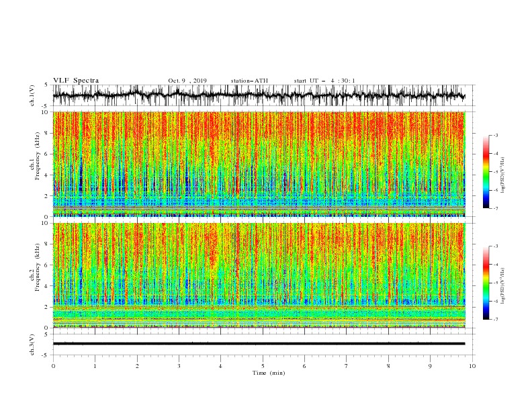Click the "5" tick on ch.1(V) axis
The image size is (532, 411).
(47, 85)
